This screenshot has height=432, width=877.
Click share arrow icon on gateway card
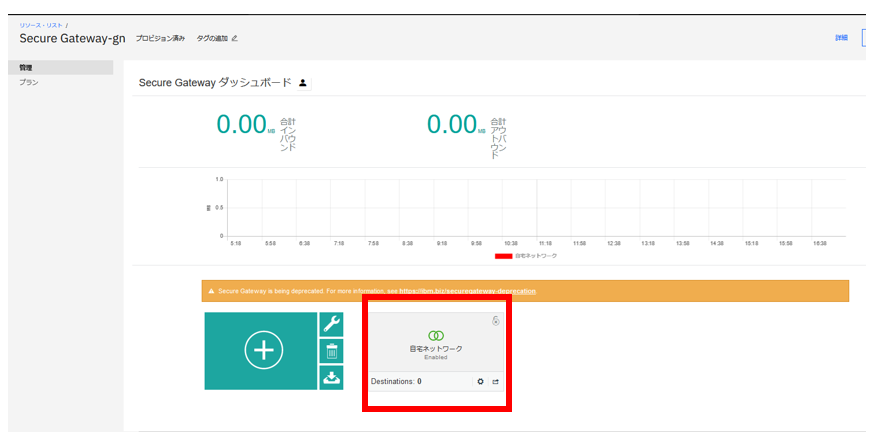pos(495,382)
